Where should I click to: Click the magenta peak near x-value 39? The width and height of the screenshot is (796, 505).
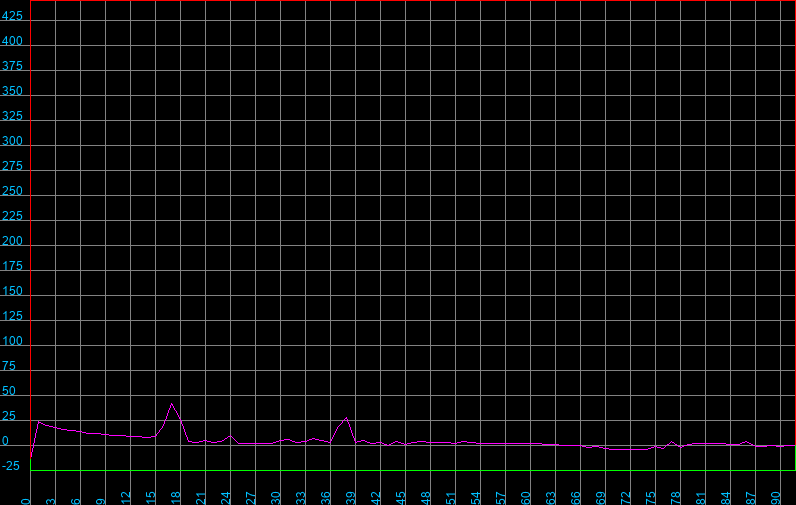click(346, 418)
